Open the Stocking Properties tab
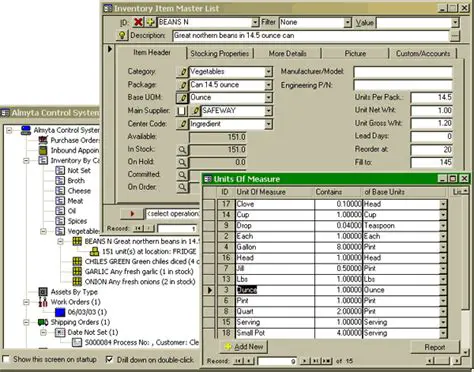 [220, 54]
